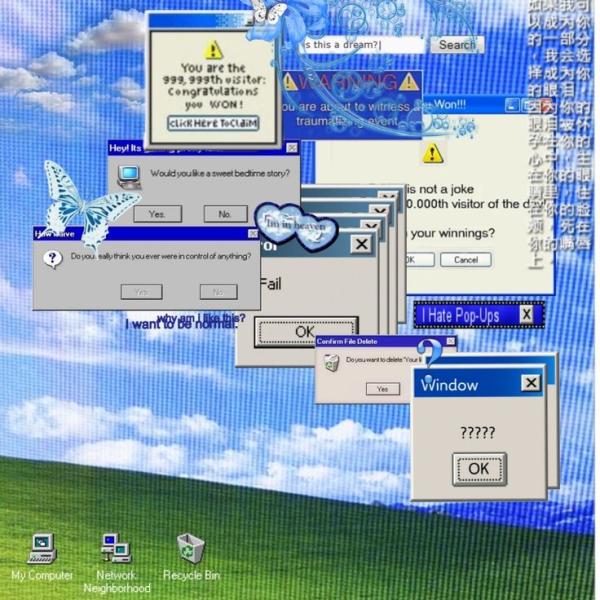Click the computer icon in bedtime story dialog
This screenshot has height=600, width=600.
pyautogui.click(x=129, y=177)
